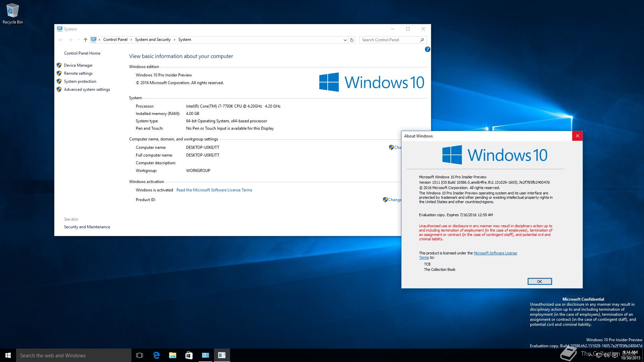Click the WORKGROUP value text
The height and width of the screenshot is (362, 644).
[x=198, y=171]
